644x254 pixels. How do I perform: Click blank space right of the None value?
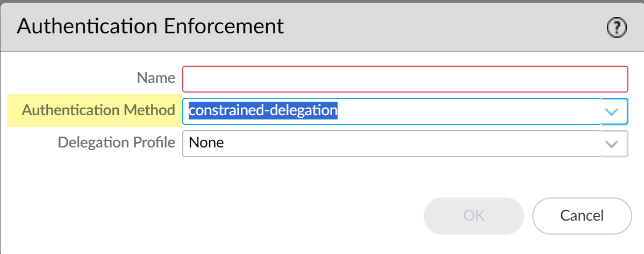pyautogui.click(x=409, y=144)
